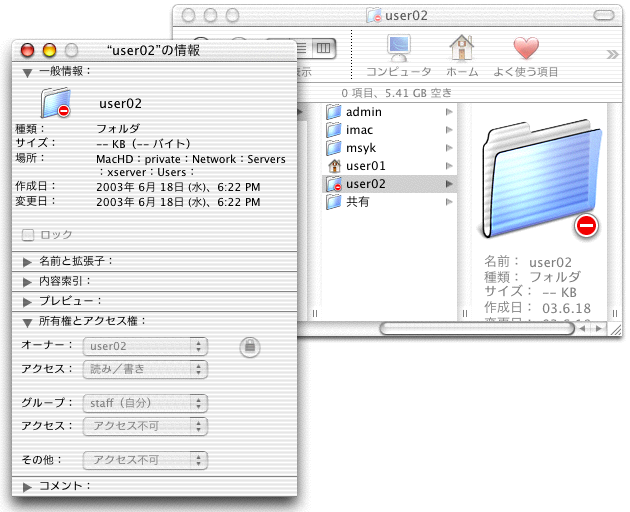Image resolution: width=630 pixels, height=512 pixels.
Task: Open the owner access 読み/書き dropdown
Action: (x=145, y=369)
